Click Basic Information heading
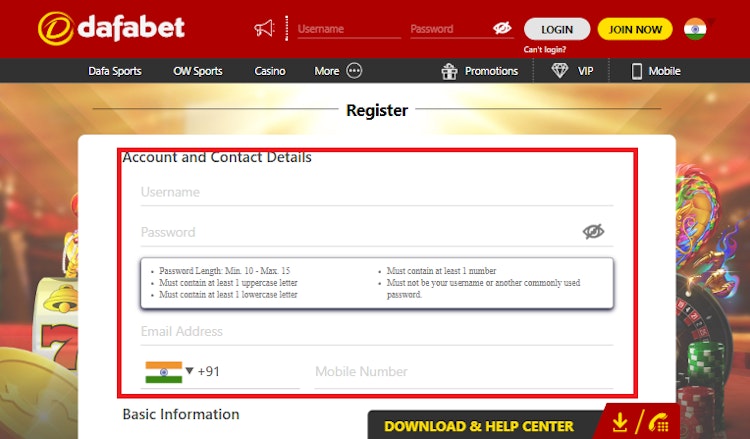750x439 pixels. 181,414
